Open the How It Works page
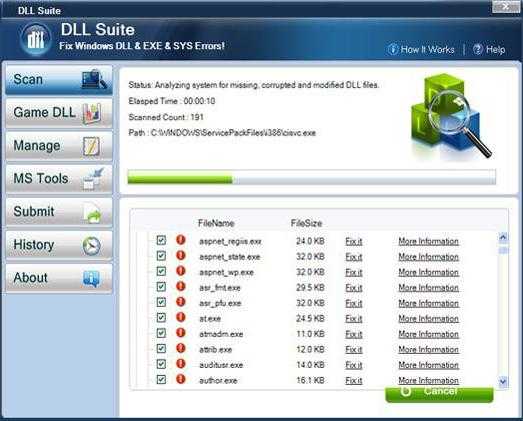The width and height of the screenshot is (523, 421). click(421, 50)
